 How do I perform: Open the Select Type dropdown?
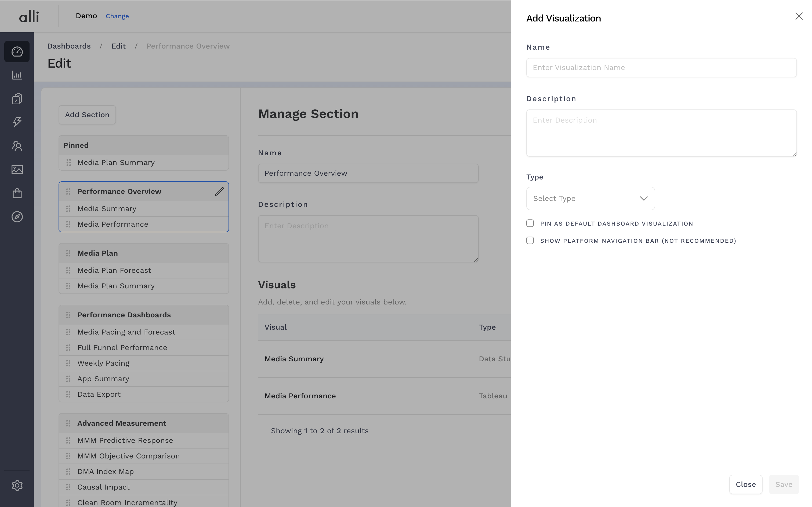coord(590,199)
